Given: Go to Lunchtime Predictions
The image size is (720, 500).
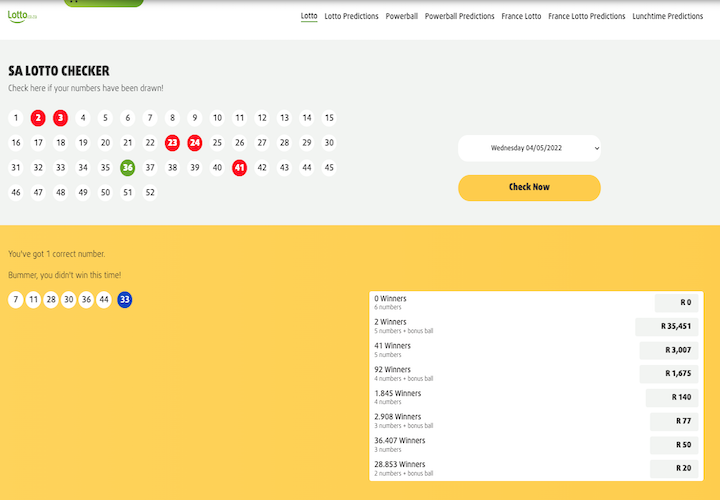Looking at the screenshot, I should 667,16.
